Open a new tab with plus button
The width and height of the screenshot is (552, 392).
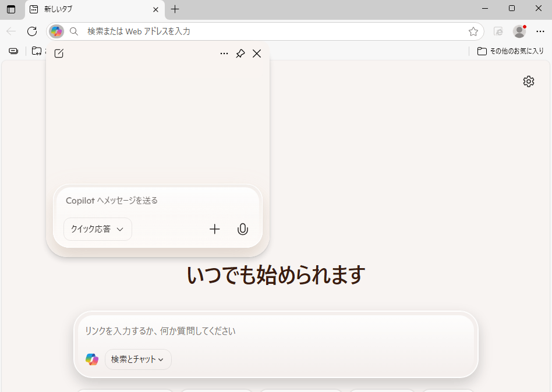point(175,9)
